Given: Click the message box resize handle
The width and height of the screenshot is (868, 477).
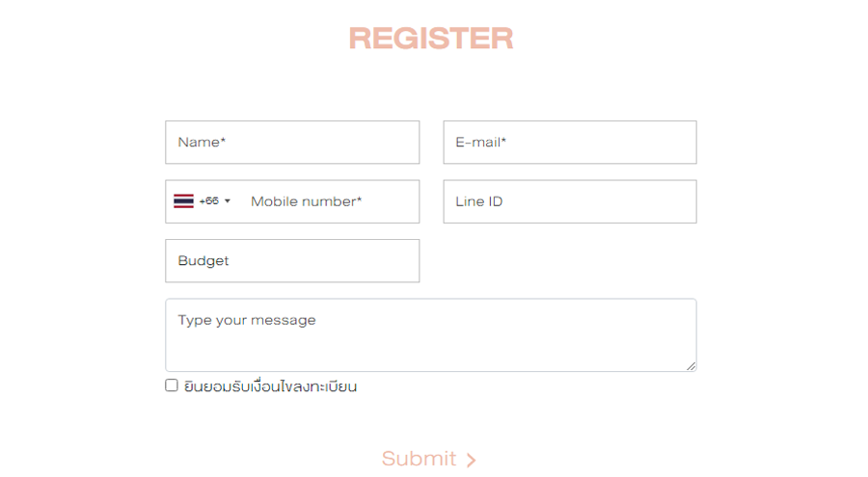Looking at the screenshot, I should click(691, 365).
